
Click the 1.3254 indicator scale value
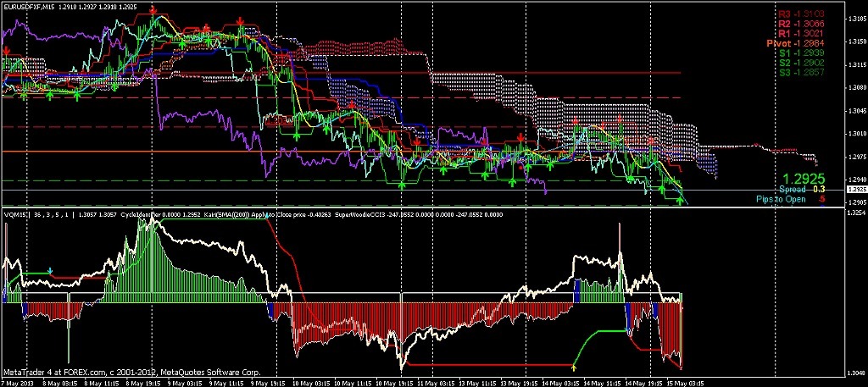(856, 213)
